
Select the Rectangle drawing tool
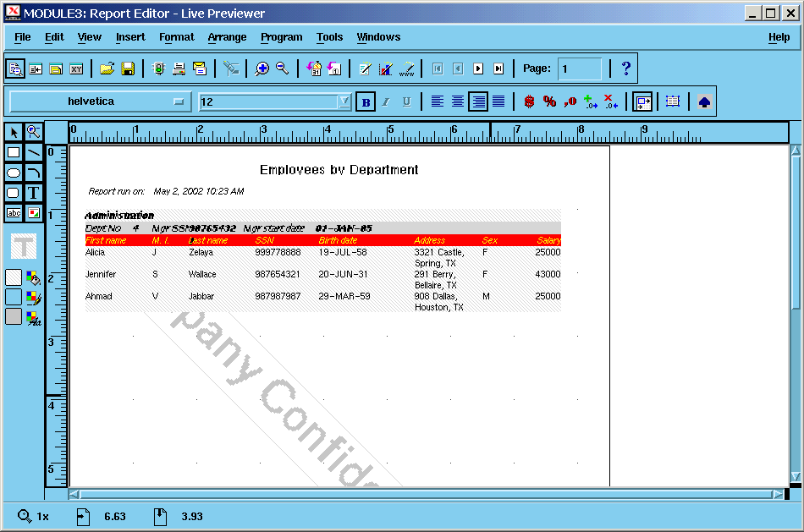[14, 152]
